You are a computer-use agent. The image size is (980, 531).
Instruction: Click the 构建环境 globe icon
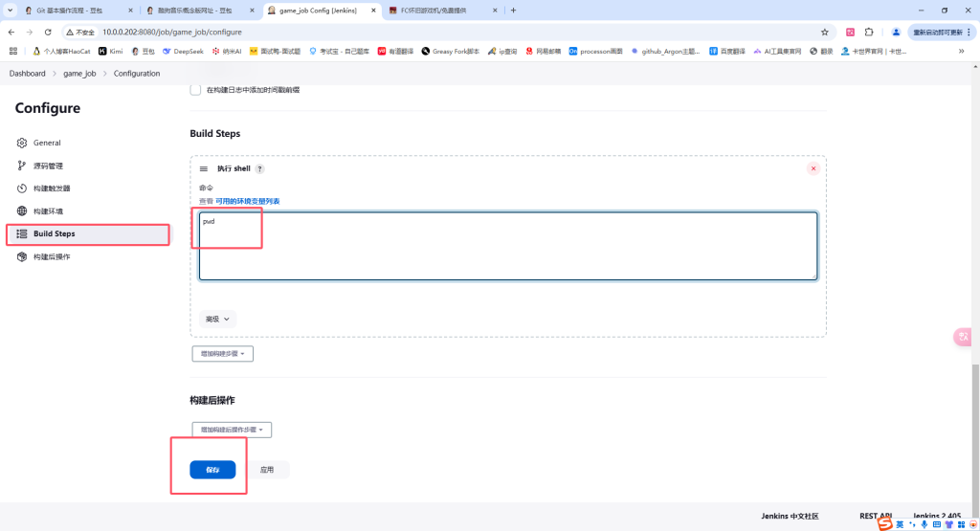pyautogui.click(x=22, y=211)
